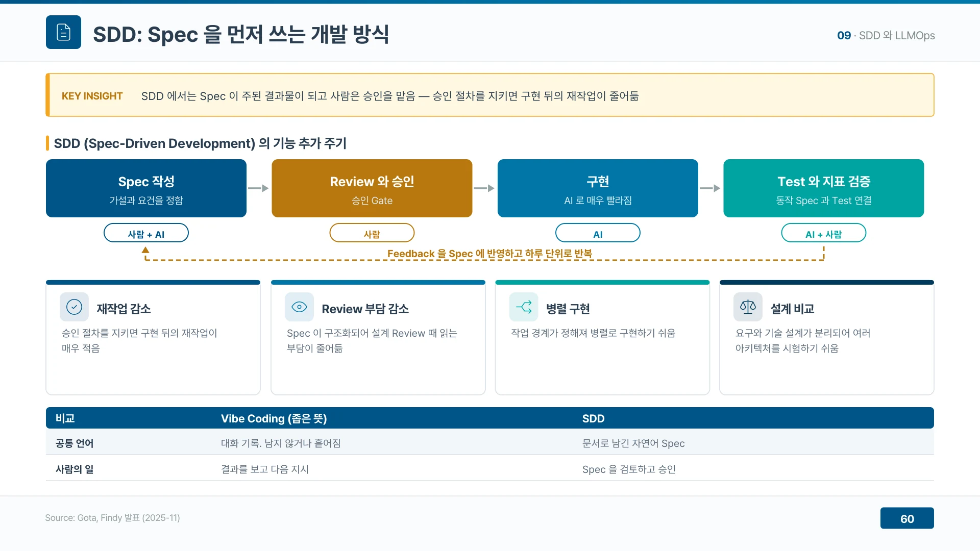Click the document icon beside the slide title
Viewport: 980px width, 551px height.
63,32
